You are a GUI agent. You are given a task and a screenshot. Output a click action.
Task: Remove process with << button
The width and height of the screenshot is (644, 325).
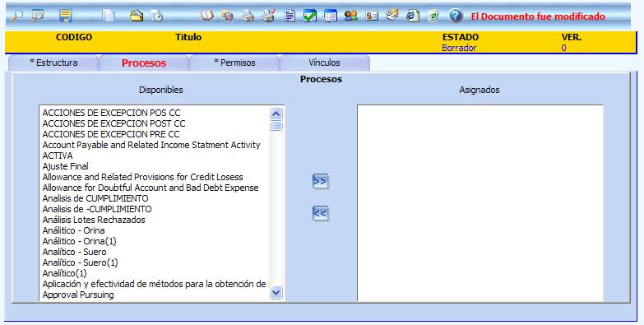[x=320, y=213]
